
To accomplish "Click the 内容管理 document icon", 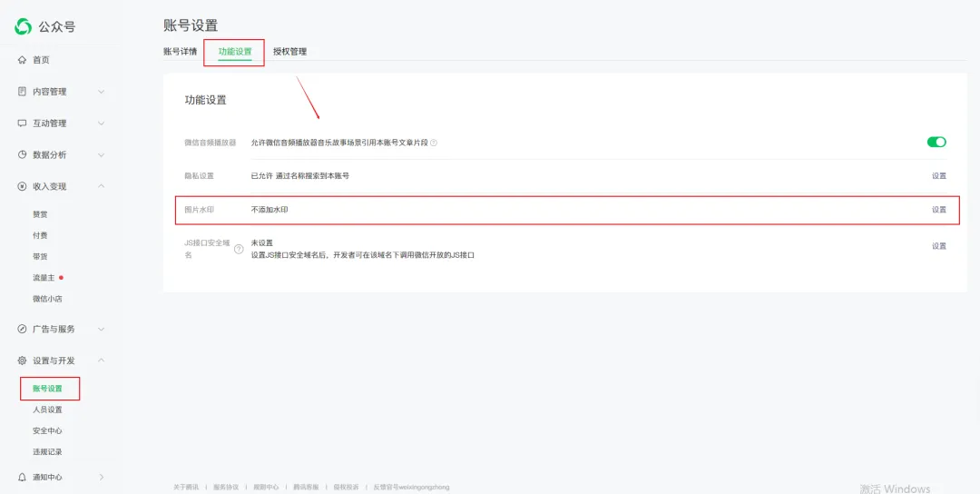I will (x=22, y=92).
